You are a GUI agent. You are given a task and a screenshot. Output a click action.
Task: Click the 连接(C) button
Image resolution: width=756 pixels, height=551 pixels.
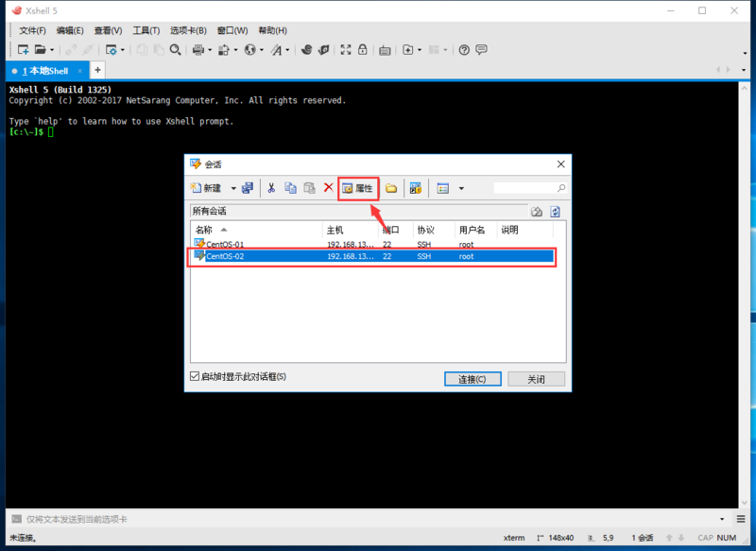pos(472,379)
